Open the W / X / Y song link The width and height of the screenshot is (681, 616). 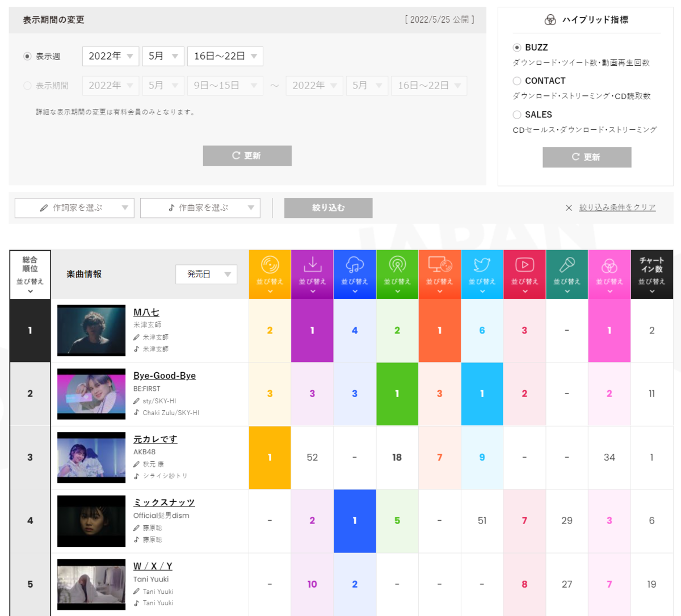pos(153,566)
